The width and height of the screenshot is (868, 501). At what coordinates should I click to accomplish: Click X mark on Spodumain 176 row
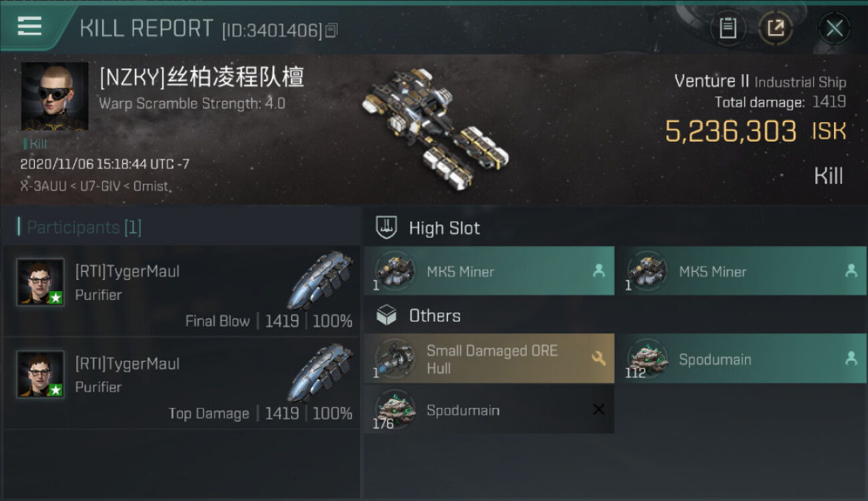[598, 409]
